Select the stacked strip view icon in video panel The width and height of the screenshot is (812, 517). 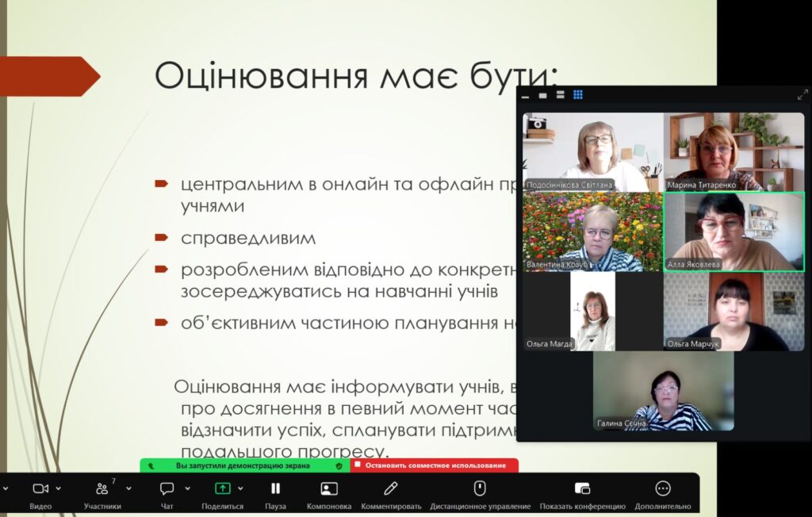(560, 95)
